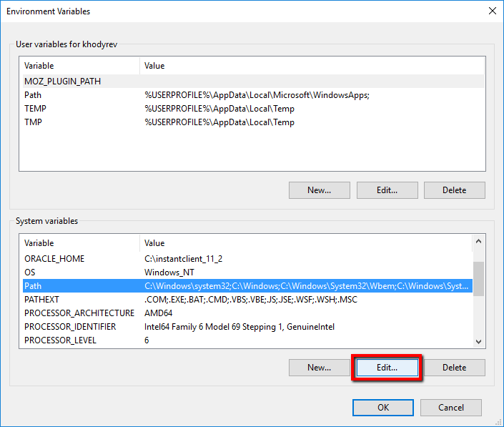Click Edit button under User variables

(x=387, y=190)
